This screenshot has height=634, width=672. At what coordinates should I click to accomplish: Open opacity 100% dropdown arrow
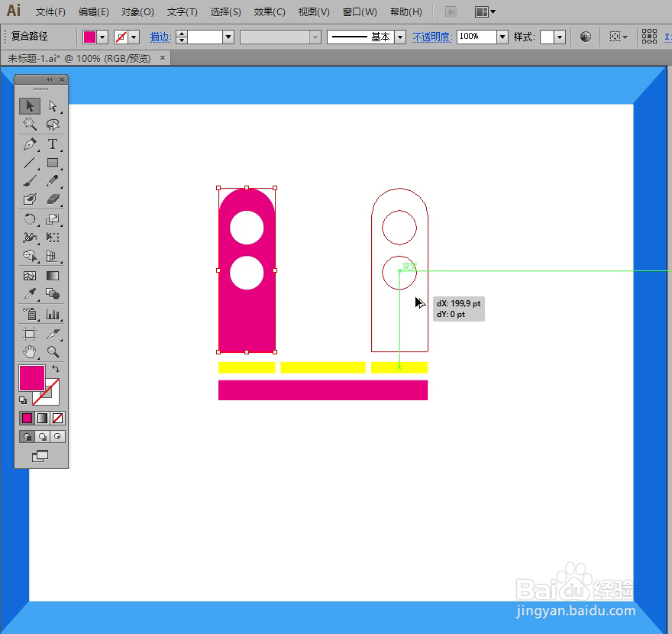[x=502, y=37]
